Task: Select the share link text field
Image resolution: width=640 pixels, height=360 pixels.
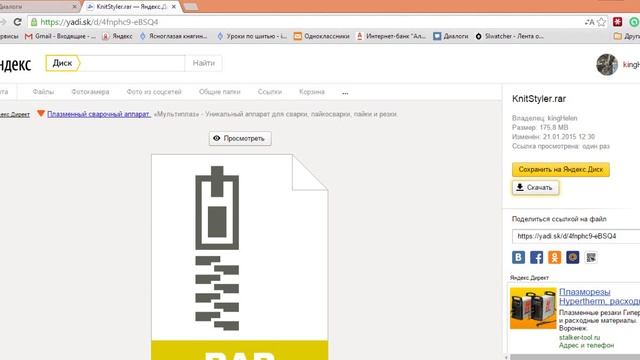Action: (x=576, y=236)
